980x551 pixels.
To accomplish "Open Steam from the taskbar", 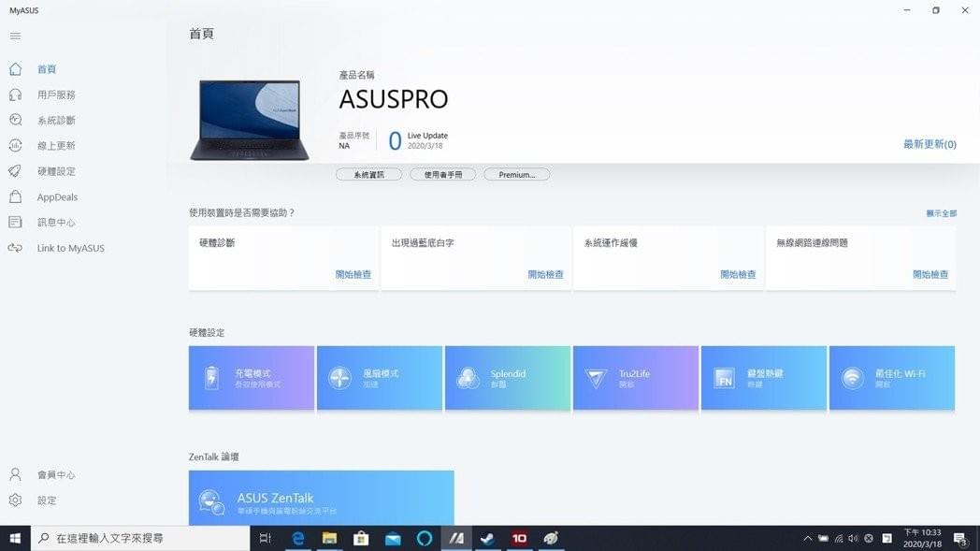I will [487, 538].
